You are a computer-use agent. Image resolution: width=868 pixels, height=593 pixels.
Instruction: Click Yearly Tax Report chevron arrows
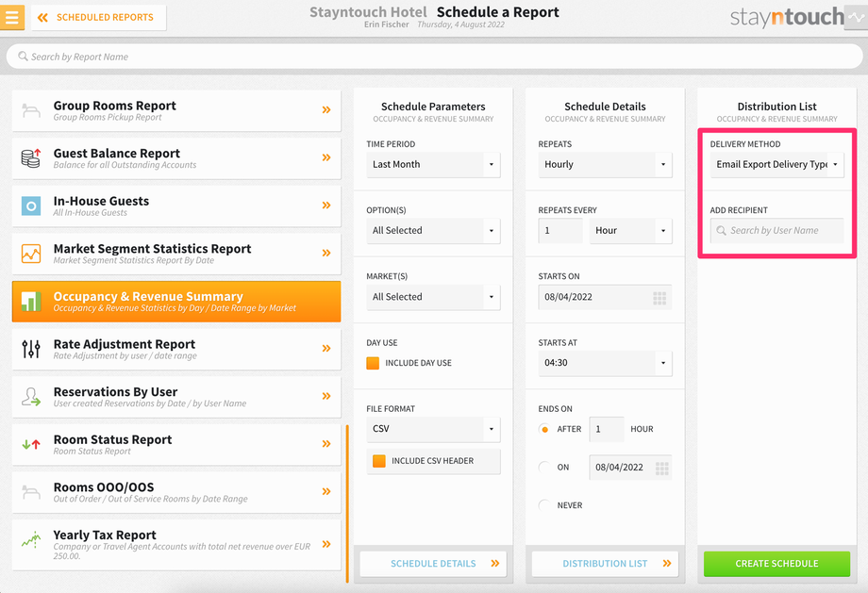pyautogui.click(x=326, y=544)
